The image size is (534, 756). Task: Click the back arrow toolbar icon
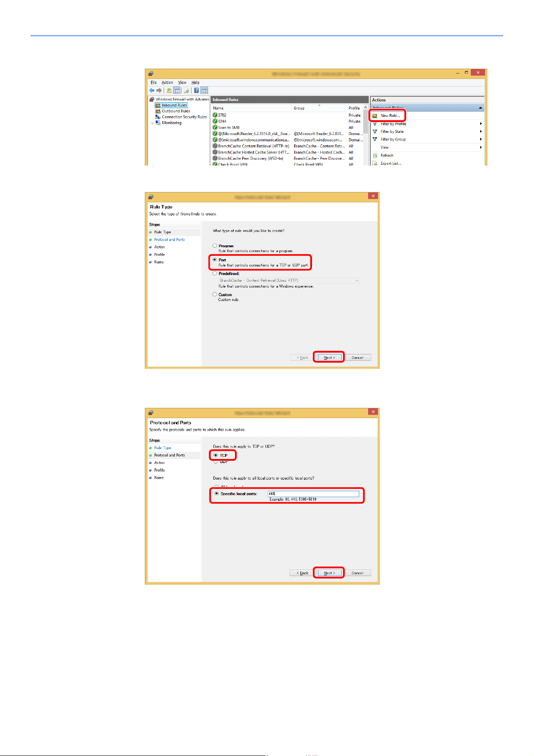[152, 90]
